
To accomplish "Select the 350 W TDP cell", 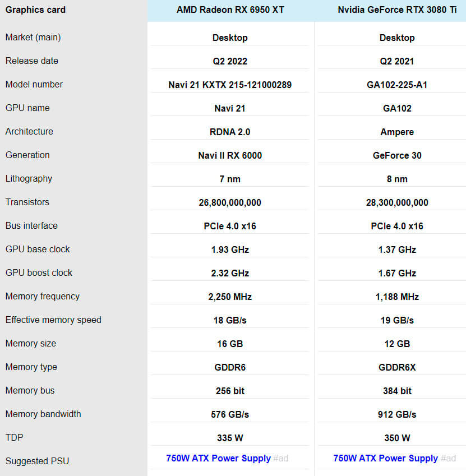I will (x=397, y=438).
